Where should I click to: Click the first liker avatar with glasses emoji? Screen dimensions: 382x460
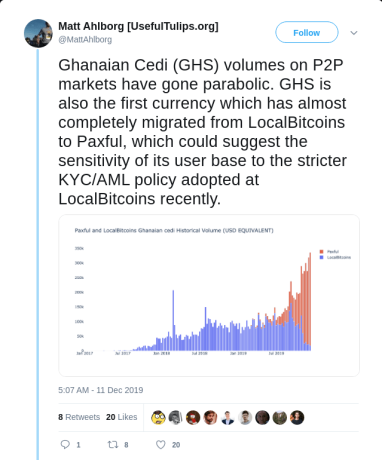coord(158,417)
